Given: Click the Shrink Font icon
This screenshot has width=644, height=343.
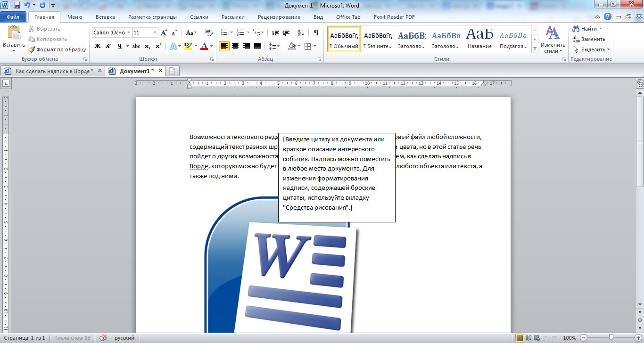Looking at the screenshot, I should (174, 33).
